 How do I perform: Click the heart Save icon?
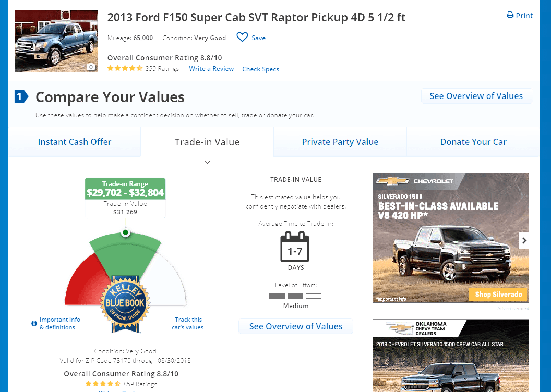coord(242,37)
